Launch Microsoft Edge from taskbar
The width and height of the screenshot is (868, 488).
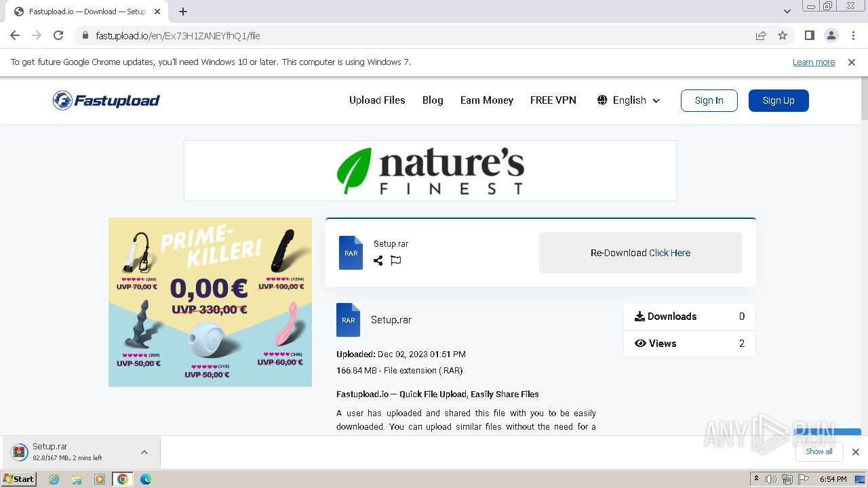145,479
